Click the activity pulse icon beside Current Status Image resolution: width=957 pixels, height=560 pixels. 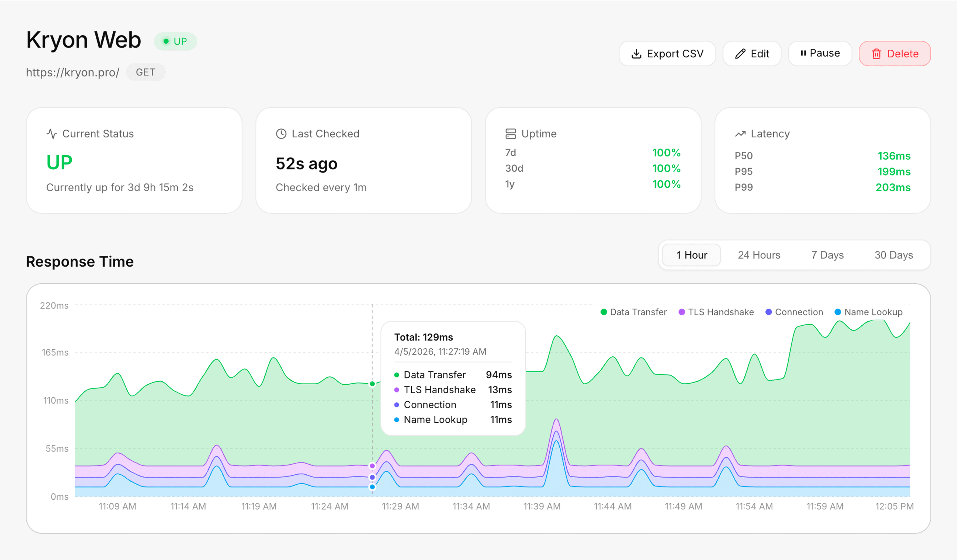click(52, 134)
